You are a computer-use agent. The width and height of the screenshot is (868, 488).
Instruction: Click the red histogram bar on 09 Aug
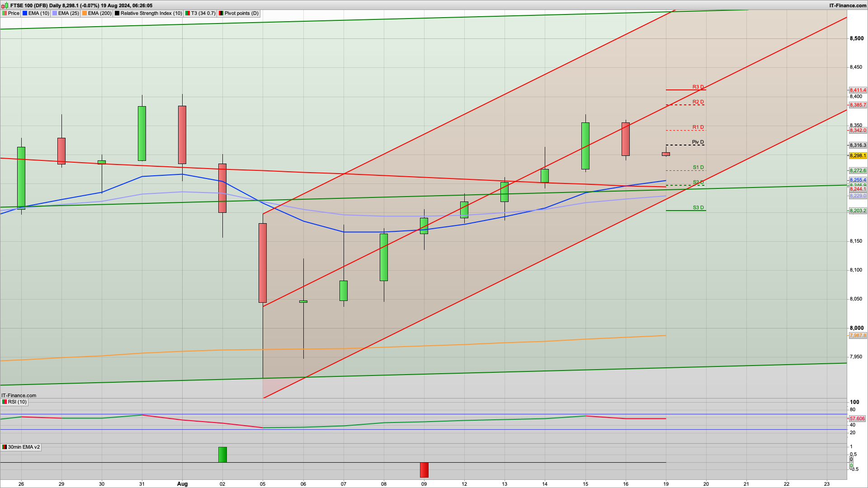tap(424, 470)
